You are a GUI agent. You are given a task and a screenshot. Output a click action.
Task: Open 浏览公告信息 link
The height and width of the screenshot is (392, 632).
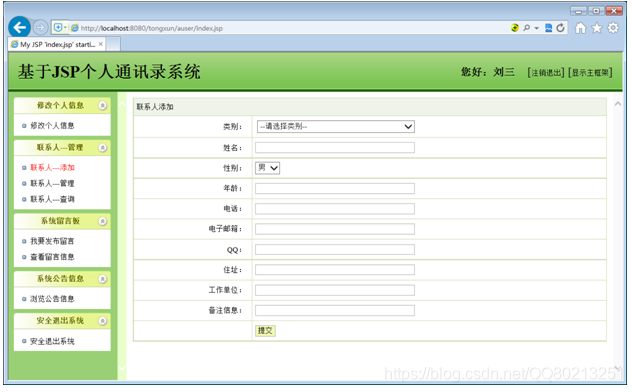(52, 299)
